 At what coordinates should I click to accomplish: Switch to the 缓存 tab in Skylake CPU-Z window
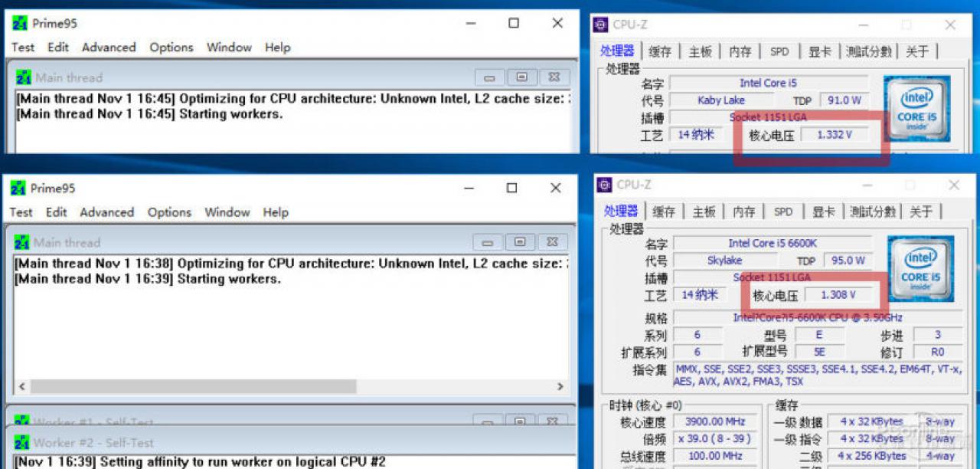[x=664, y=212]
